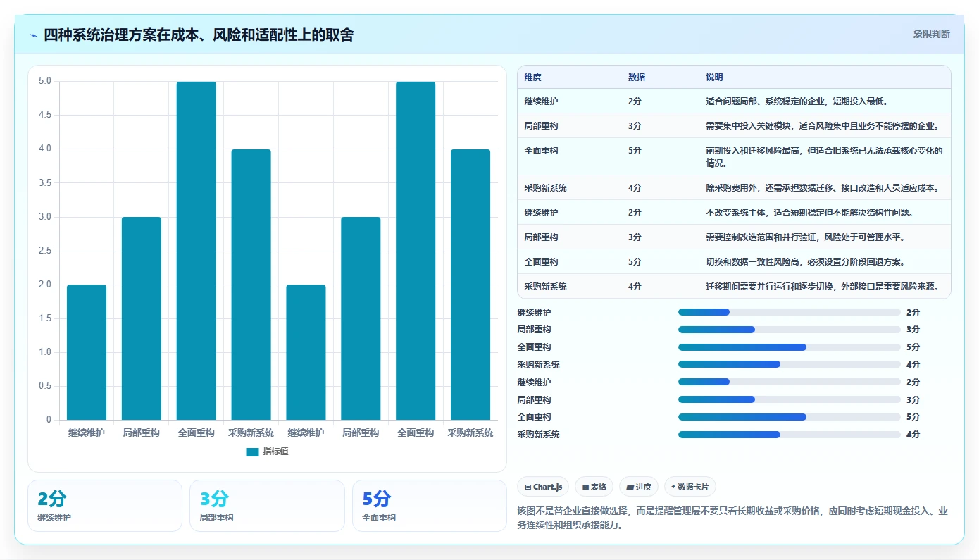
Task: Select the 象限判断 tag in the header
Action: click(931, 34)
